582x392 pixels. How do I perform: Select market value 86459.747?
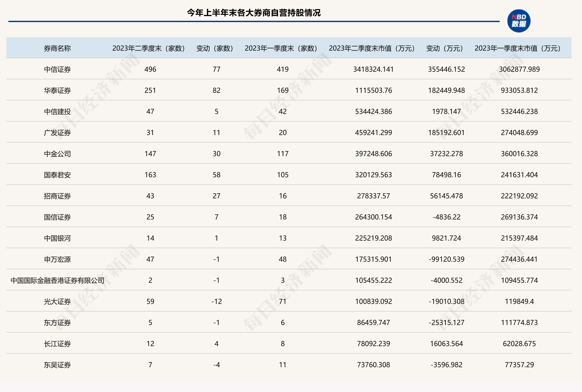373,323
